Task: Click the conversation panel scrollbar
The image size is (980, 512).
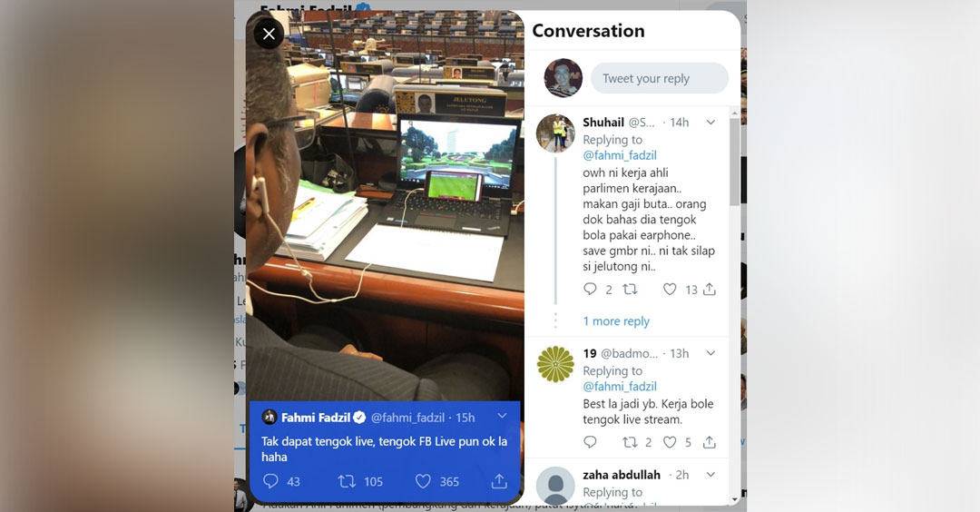Action: (x=734, y=162)
